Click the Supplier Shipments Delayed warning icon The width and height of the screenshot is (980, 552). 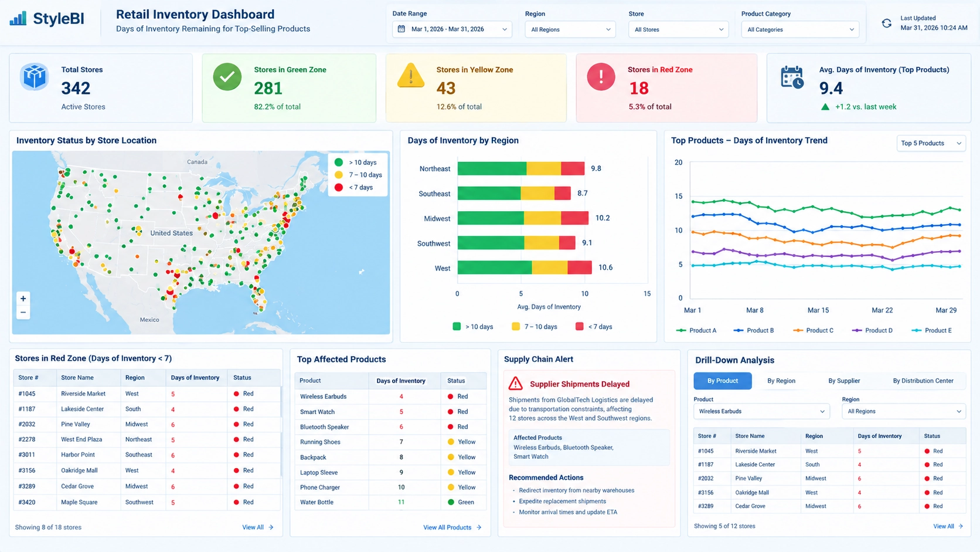[515, 384]
